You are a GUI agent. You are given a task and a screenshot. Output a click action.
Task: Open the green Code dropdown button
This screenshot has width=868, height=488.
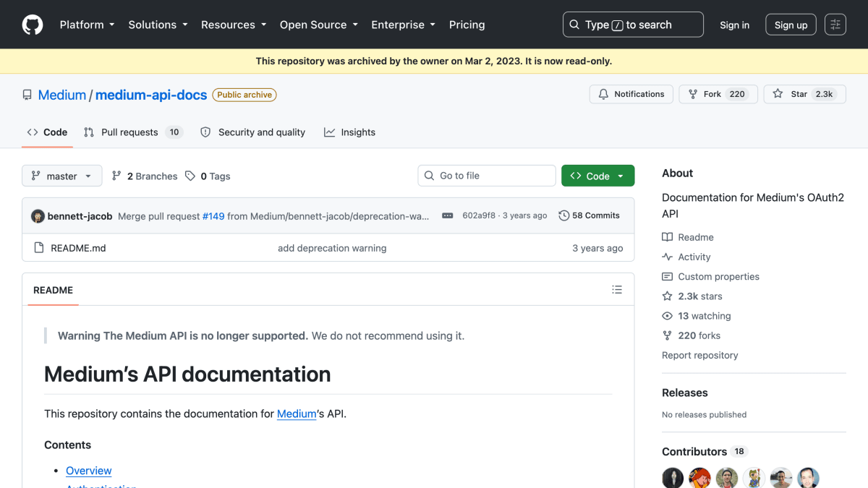coord(597,176)
